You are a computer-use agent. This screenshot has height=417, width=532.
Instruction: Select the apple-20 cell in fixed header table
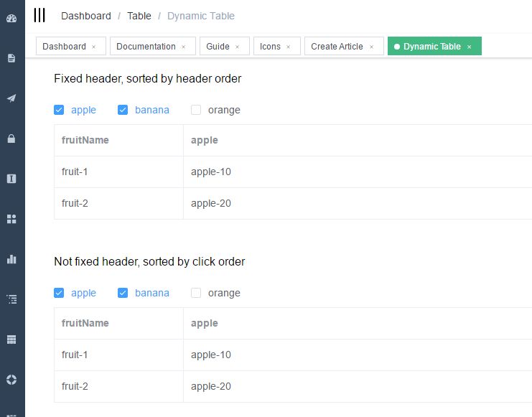[358, 204]
